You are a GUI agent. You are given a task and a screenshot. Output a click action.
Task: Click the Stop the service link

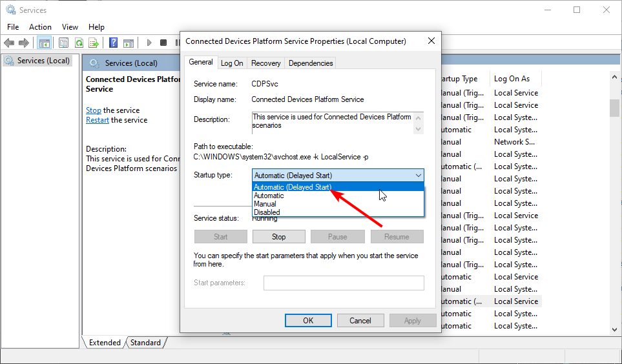94,110
